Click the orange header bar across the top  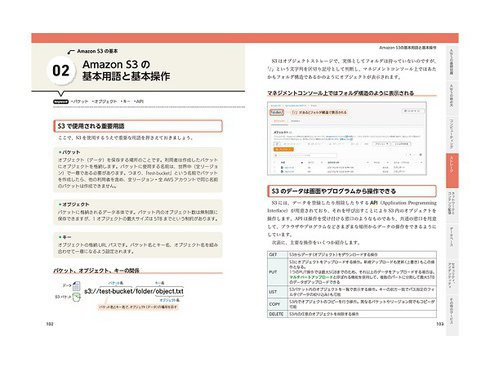point(245,38)
